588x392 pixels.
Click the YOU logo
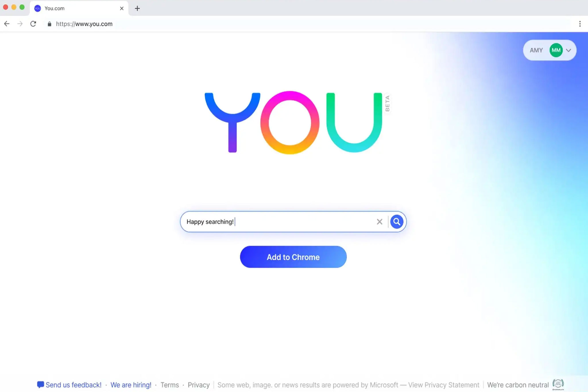293,123
